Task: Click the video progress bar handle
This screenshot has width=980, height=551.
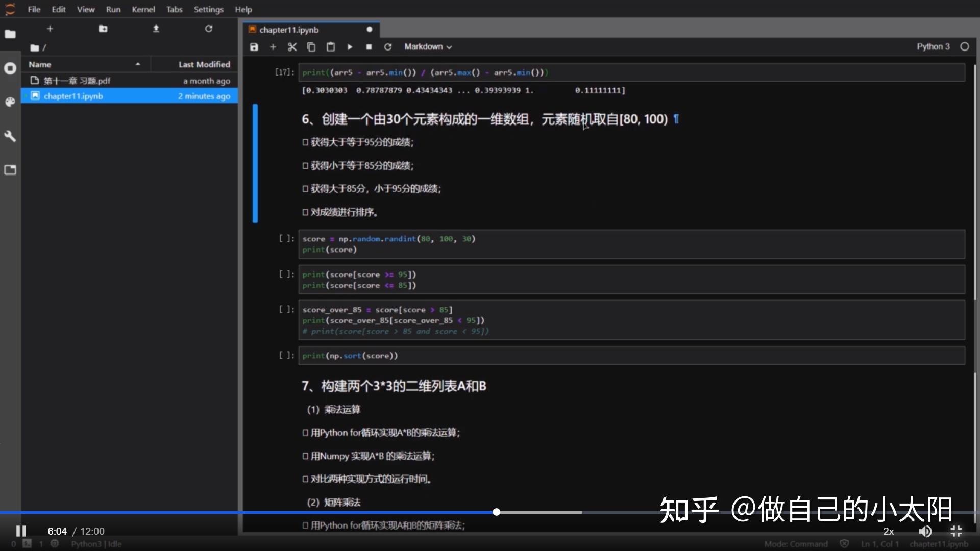Action: point(496,512)
